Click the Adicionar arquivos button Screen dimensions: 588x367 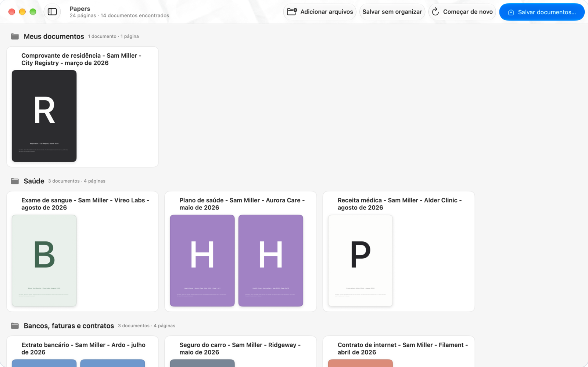coord(320,12)
